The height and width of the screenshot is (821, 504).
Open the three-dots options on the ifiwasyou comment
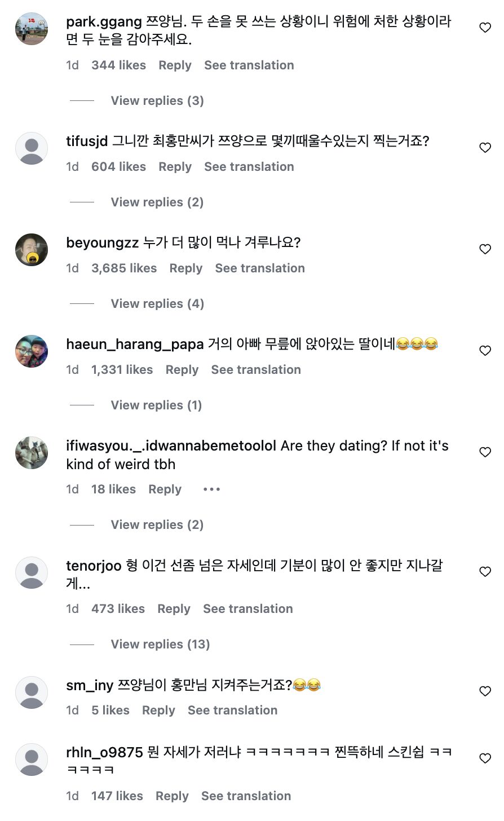(211, 489)
